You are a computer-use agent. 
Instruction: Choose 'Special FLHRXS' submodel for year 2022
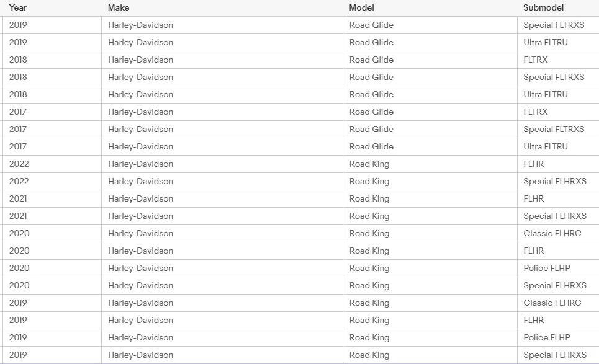pos(555,181)
